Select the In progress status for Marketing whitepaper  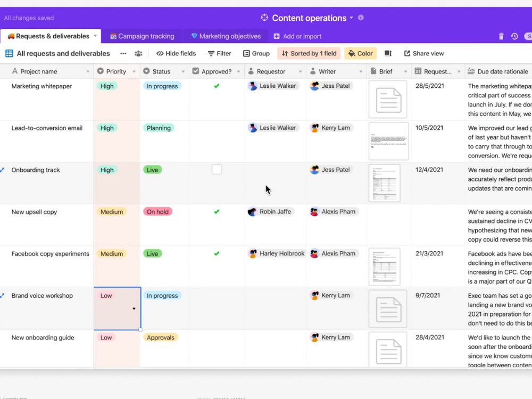pyautogui.click(x=162, y=86)
